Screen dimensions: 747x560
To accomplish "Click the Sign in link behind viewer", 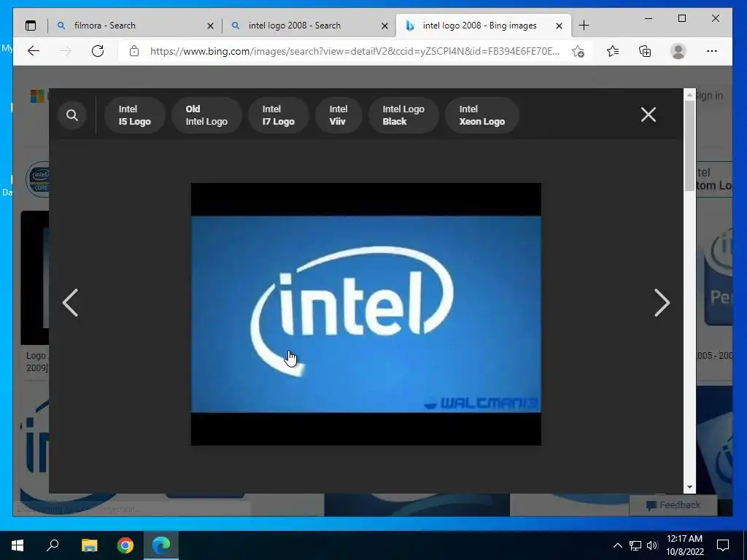I will click(x=710, y=96).
